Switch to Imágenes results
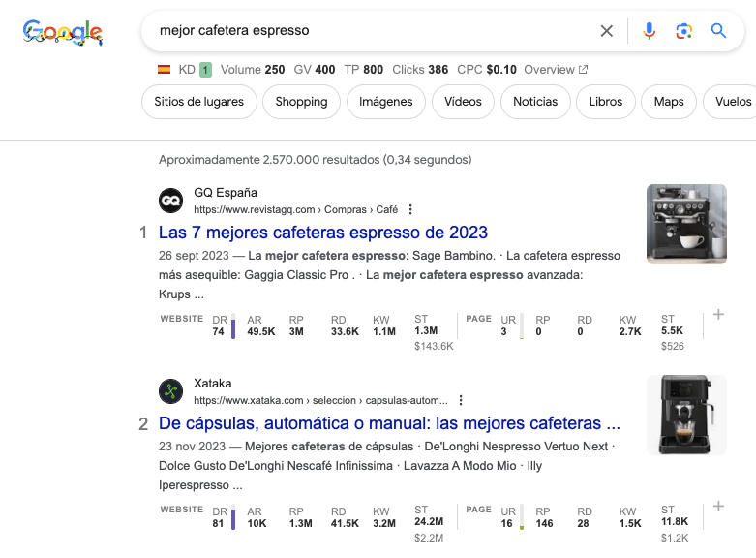 385,102
